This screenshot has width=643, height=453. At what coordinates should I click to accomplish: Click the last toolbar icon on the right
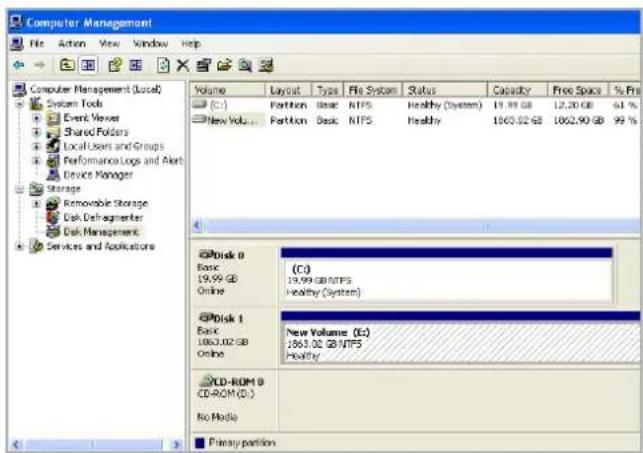tap(266, 65)
